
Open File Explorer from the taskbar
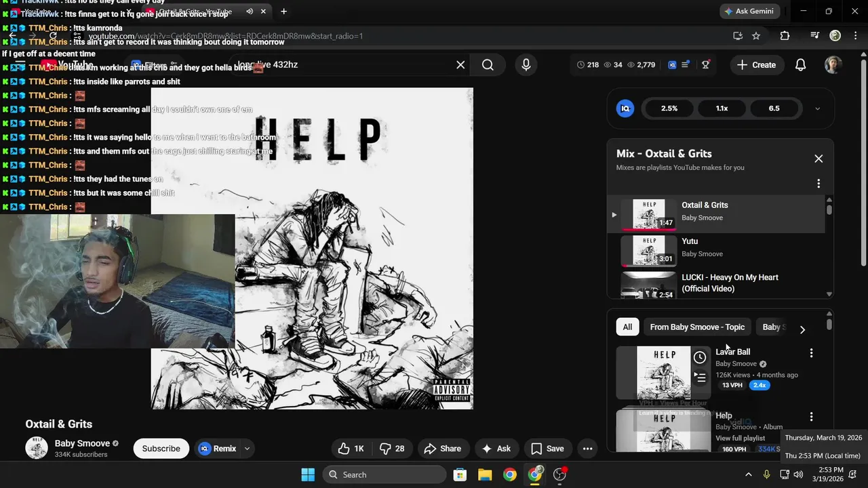tap(485, 474)
